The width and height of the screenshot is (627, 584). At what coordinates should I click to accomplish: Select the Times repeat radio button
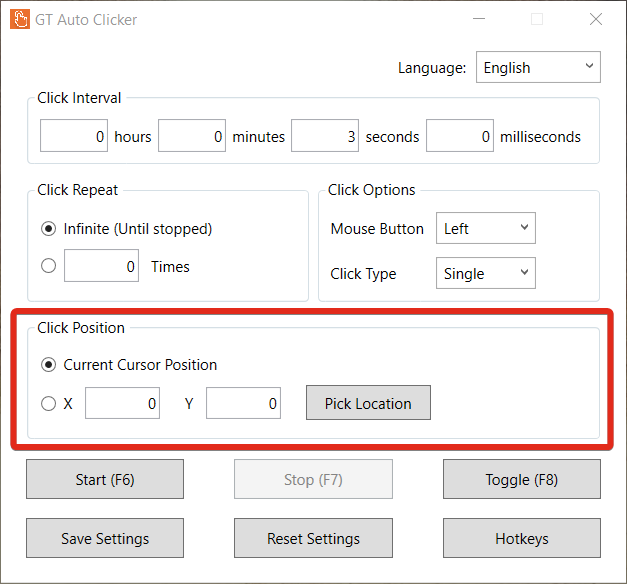[48, 266]
